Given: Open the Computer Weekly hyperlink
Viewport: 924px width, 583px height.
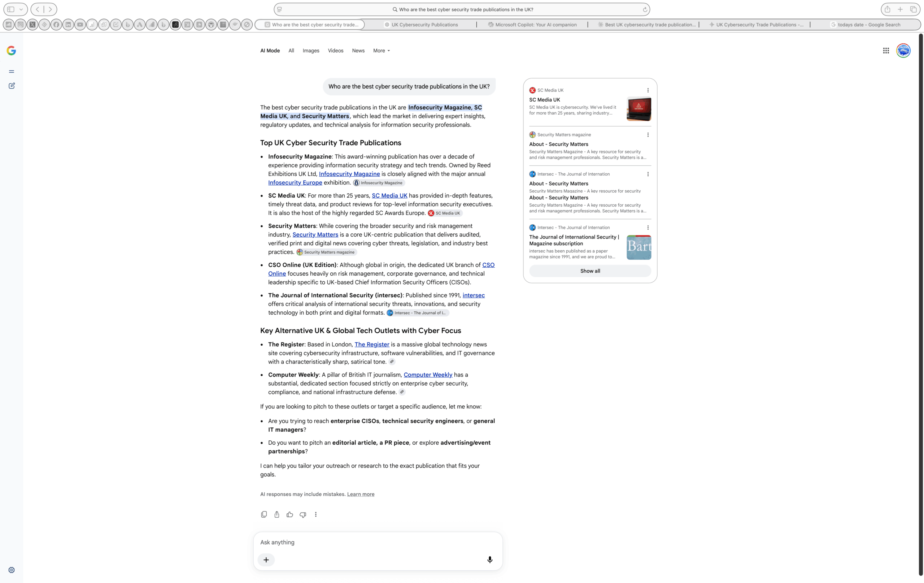Looking at the screenshot, I should click(x=428, y=375).
